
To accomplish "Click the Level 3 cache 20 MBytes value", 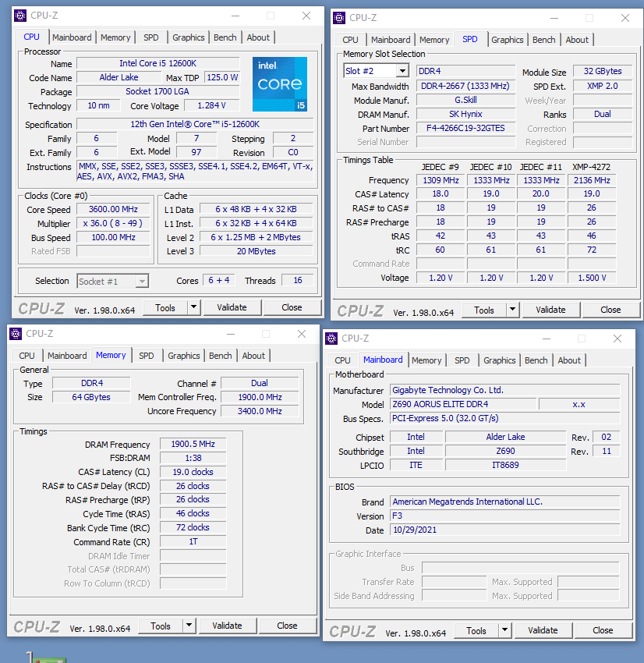I will coord(257,251).
